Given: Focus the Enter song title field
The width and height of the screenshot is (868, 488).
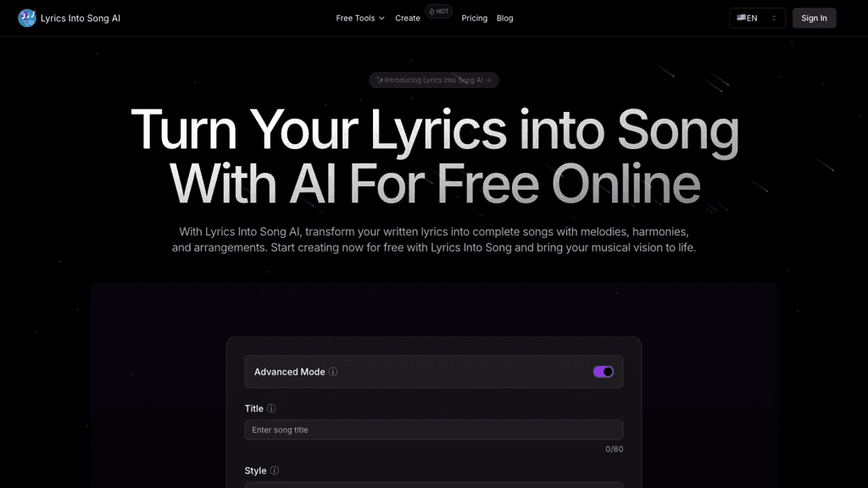Looking at the screenshot, I should [433, 430].
